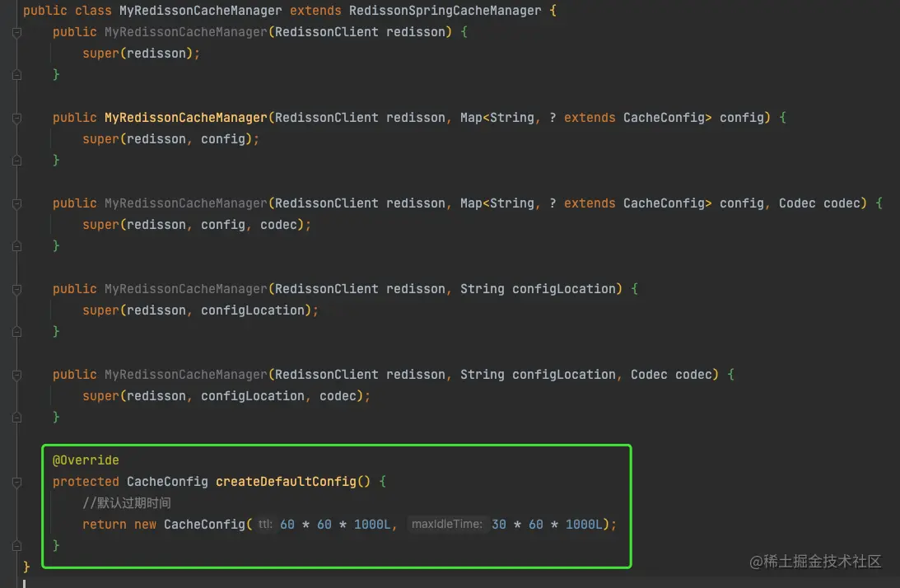This screenshot has width=900, height=588.
Task: Click 'return' keyword
Action: 104,525
